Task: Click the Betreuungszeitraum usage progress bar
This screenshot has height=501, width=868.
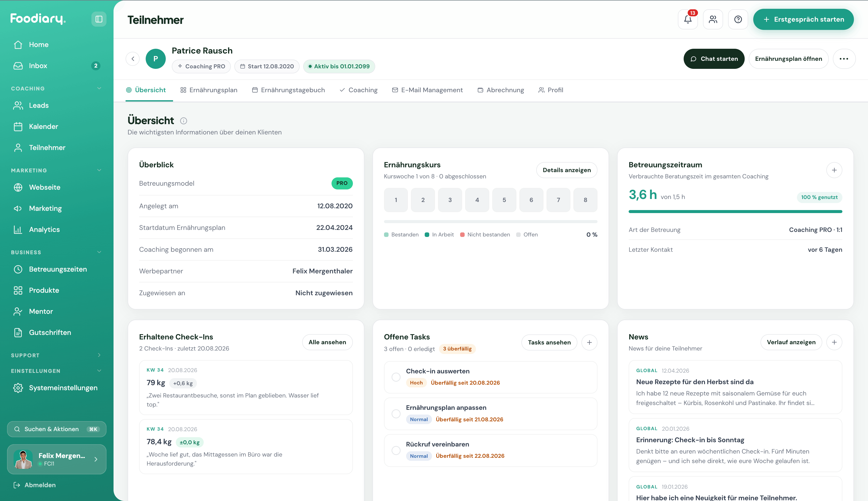Action: (x=735, y=212)
